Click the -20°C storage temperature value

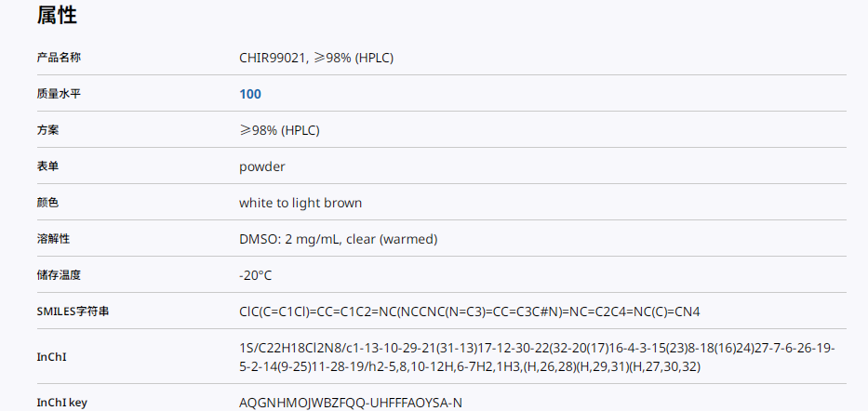click(256, 275)
